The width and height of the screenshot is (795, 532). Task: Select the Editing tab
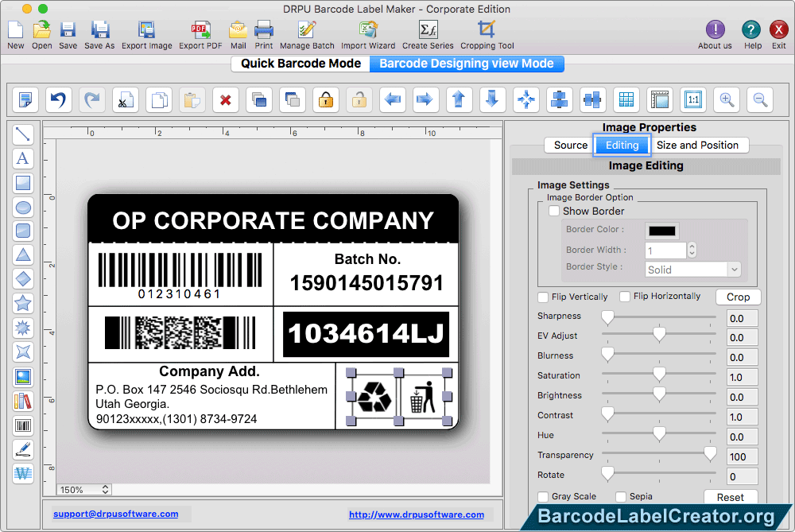622,145
